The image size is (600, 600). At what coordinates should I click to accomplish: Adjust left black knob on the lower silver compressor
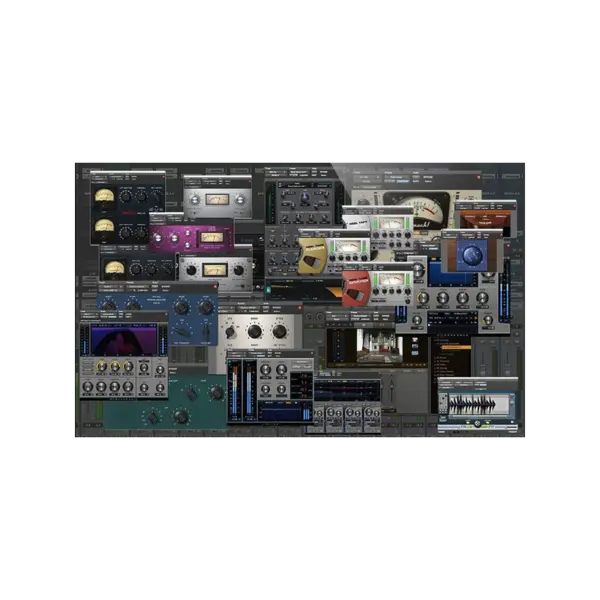(191, 270)
